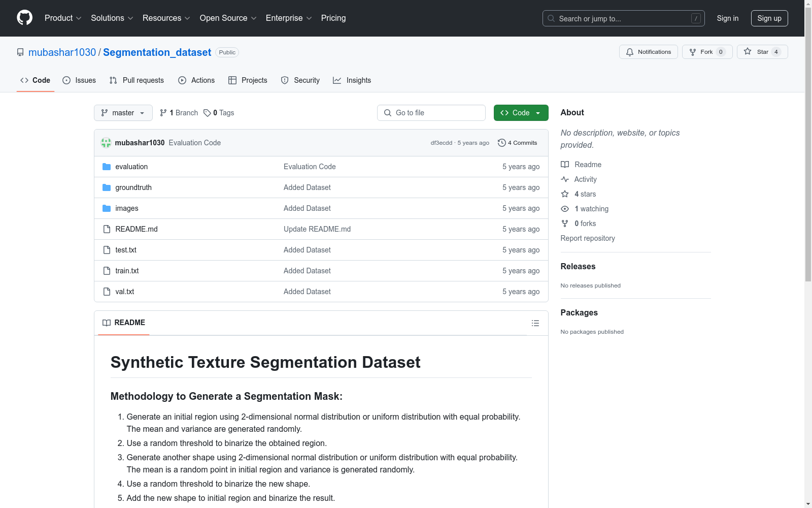Viewport: 812px width, 508px height.
Task: Expand the Open Source menu
Action: (x=228, y=18)
